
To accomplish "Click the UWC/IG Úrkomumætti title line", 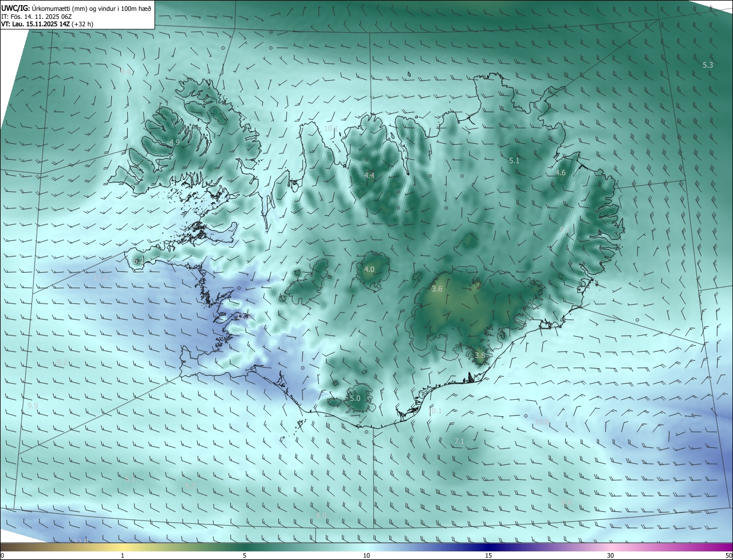I will (76, 8).
